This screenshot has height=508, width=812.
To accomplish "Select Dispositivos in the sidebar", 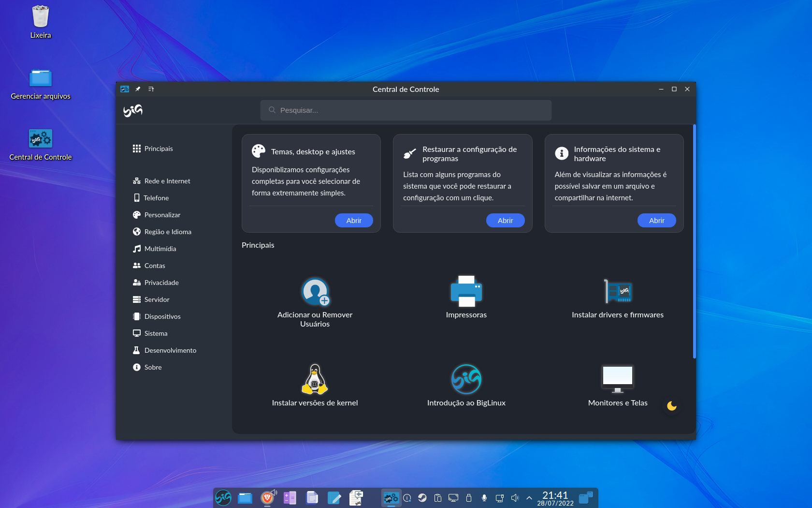I will click(157, 316).
